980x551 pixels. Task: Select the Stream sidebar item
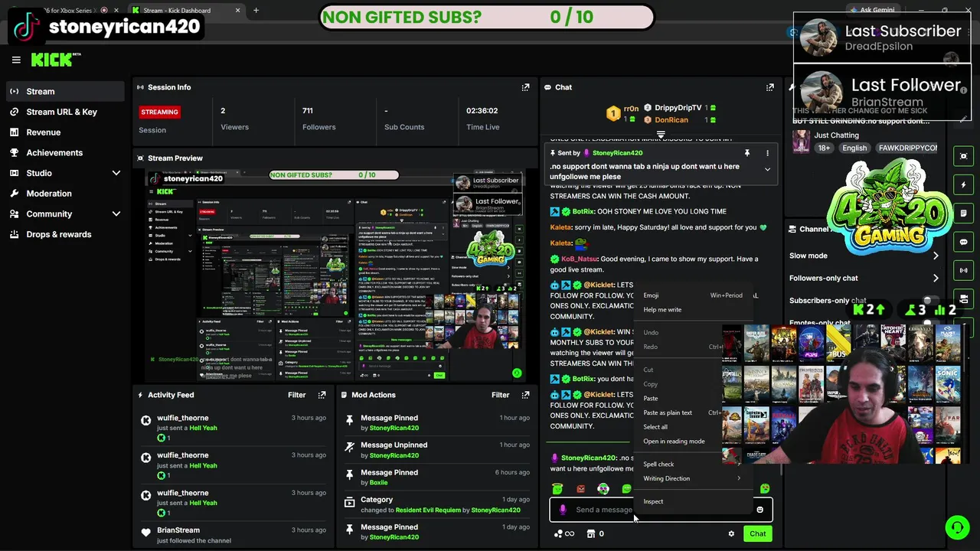pyautogui.click(x=65, y=91)
